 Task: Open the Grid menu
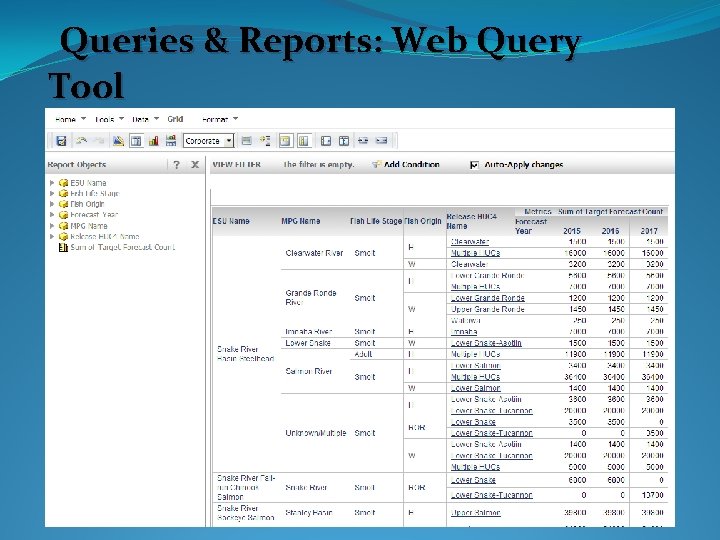coord(175,119)
